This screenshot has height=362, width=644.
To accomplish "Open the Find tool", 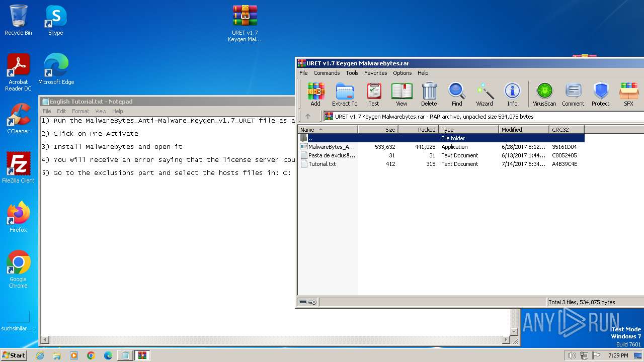I will click(x=457, y=94).
